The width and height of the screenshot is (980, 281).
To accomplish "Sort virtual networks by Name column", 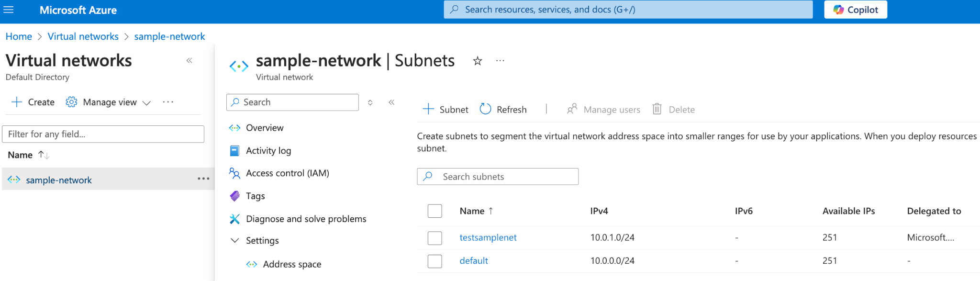I will [x=28, y=155].
